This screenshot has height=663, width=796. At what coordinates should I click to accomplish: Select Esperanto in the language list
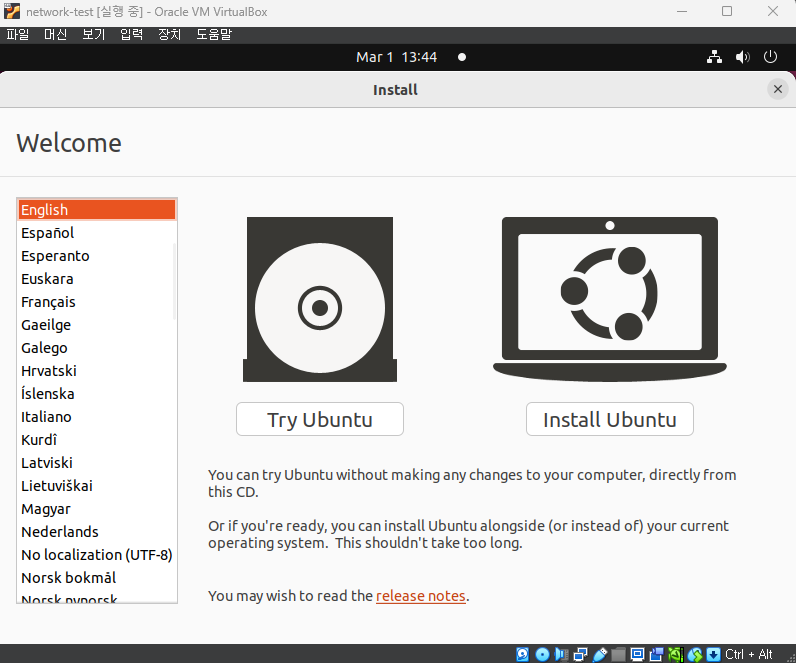pyautogui.click(x=96, y=256)
